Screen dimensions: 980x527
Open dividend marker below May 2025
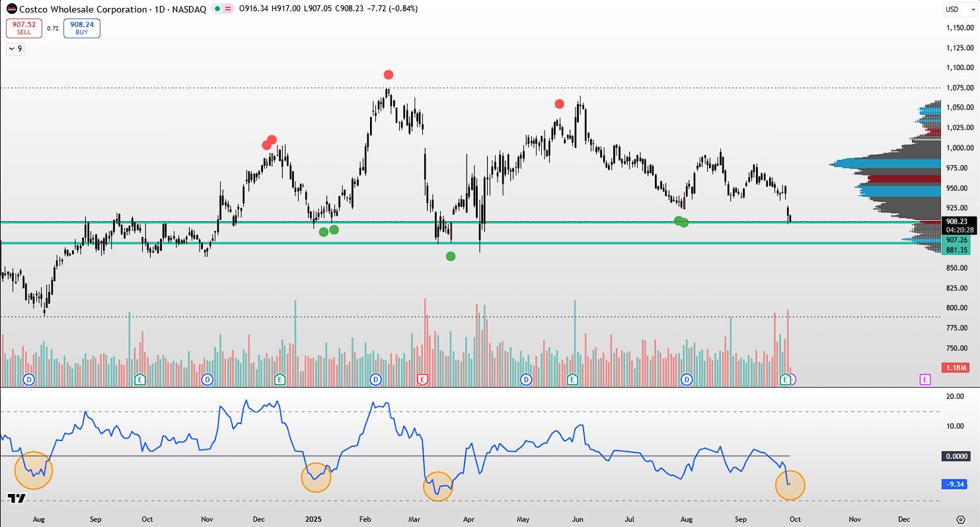[x=526, y=379]
